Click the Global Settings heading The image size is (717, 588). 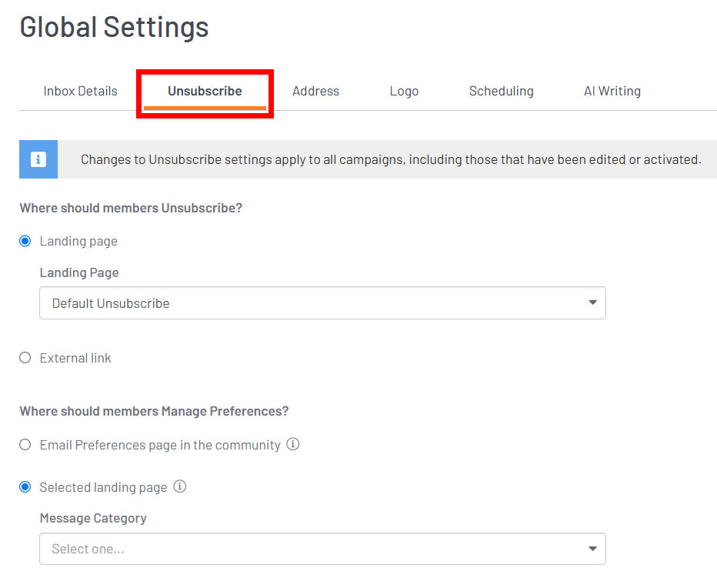coord(115,27)
